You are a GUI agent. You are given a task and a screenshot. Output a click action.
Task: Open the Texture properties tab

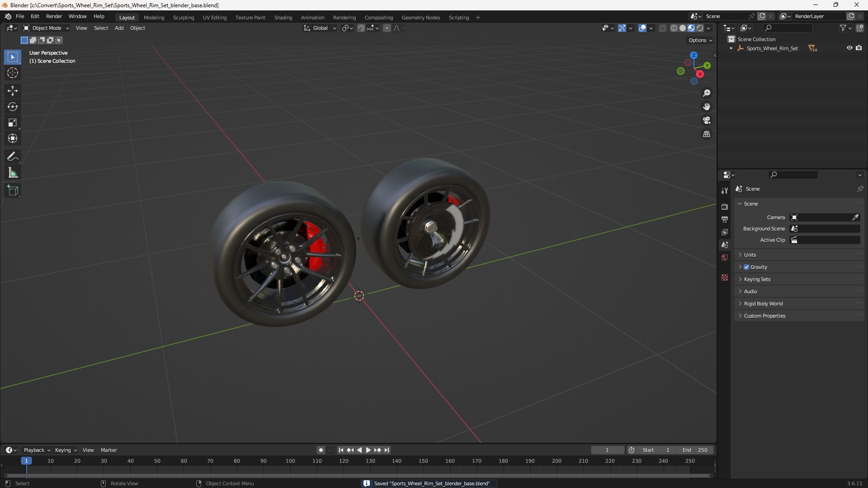click(725, 277)
